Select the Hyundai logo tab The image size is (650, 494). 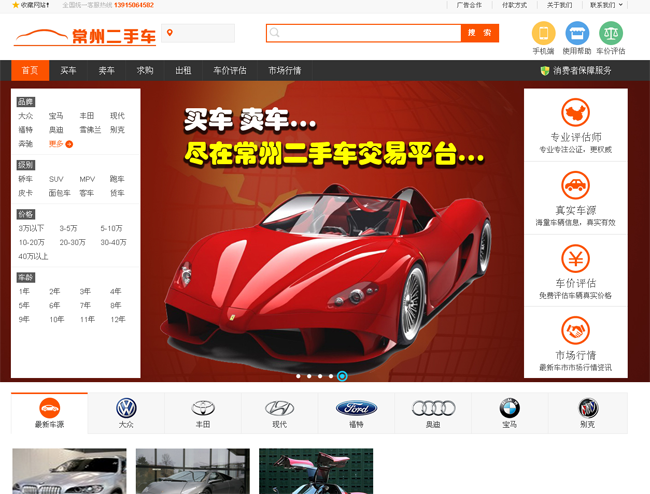[x=280, y=413]
